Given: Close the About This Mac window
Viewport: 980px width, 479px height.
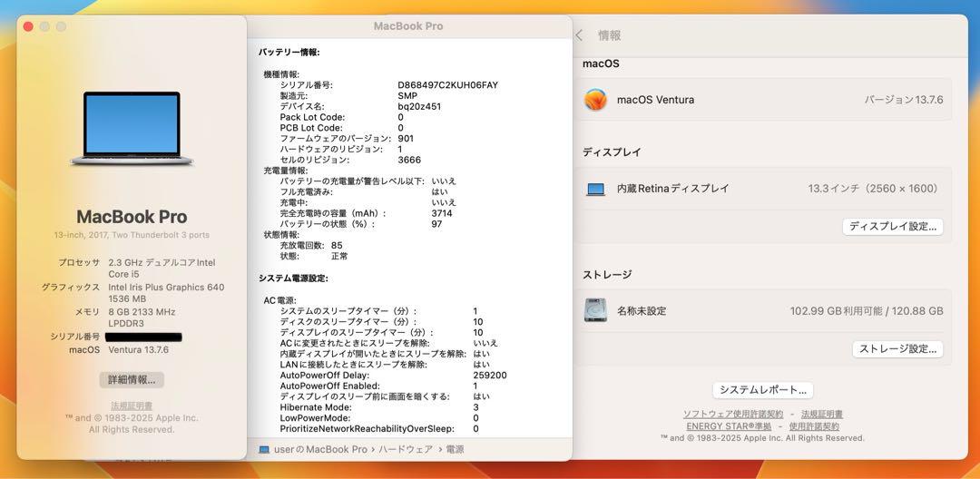Looking at the screenshot, I should click(28, 27).
